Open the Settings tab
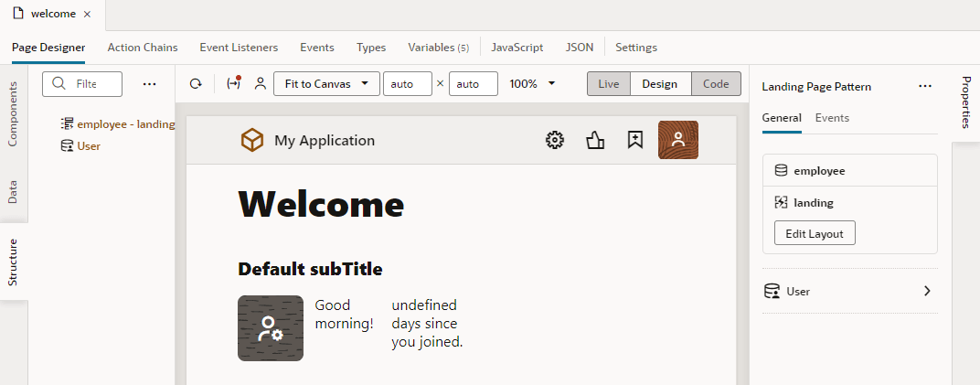 (636, 48)
